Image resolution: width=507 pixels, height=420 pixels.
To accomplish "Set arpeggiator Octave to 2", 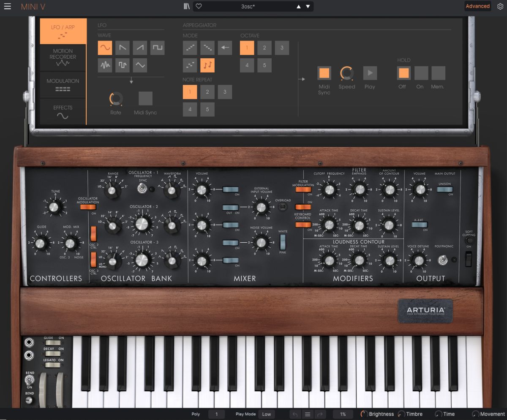I will tap(264, 48).
